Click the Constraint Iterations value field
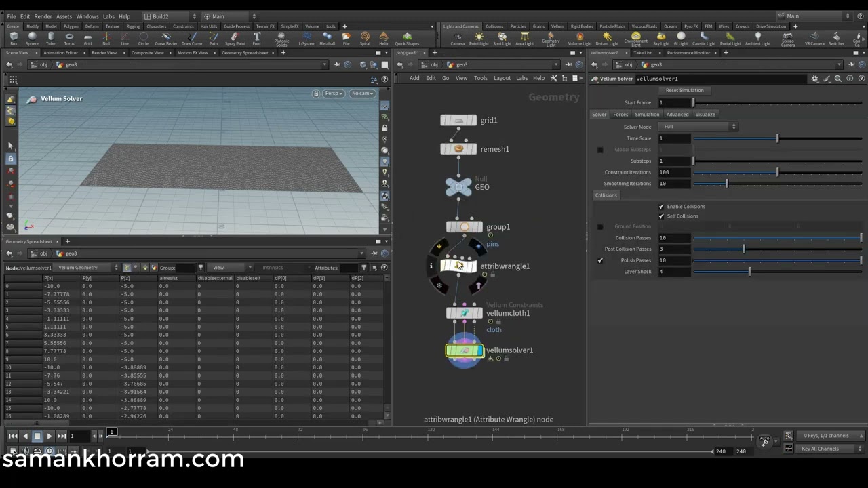This screenshot has height=488, width=868. point(674,172)
